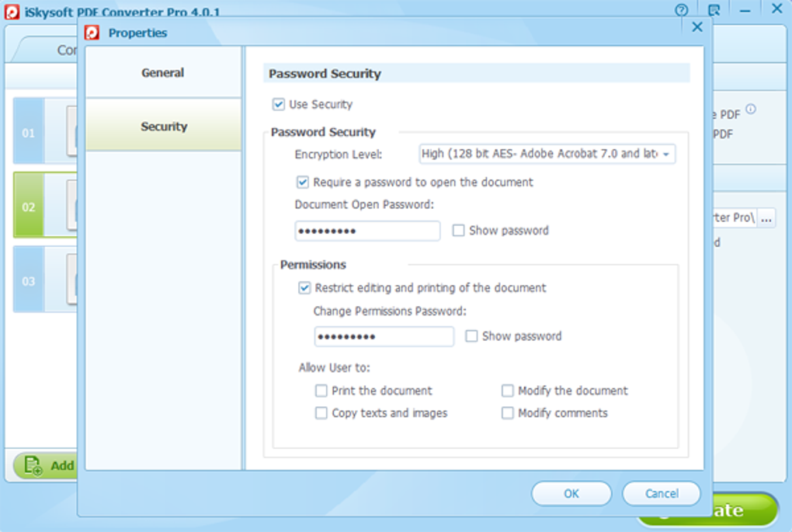Image resolution: width=792 pixels, height=532 pixels.
Task: Uncheck Restrict editing and printing
Action: [304, 288]
